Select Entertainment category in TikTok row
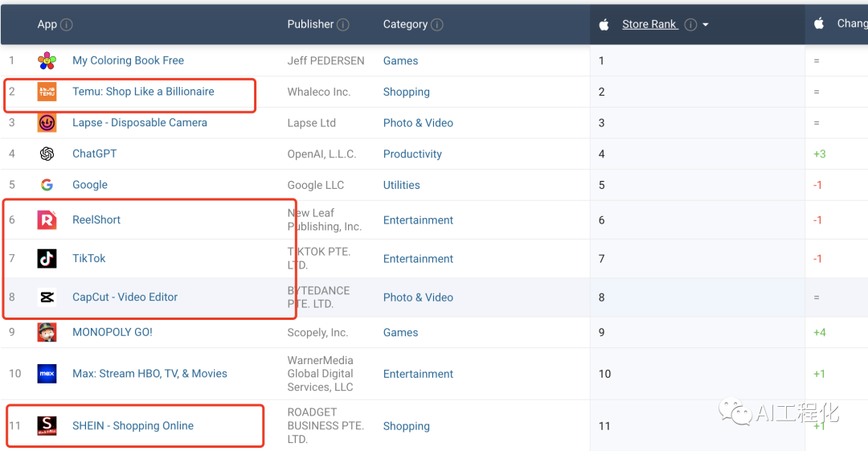This screenshot has height=451, width=868. coord(419,259)
